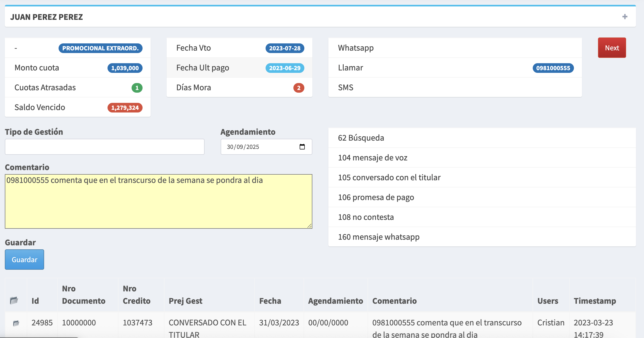
Task: Open the calendar picker in Agendamiento field
Action: [x=302, y=147]
